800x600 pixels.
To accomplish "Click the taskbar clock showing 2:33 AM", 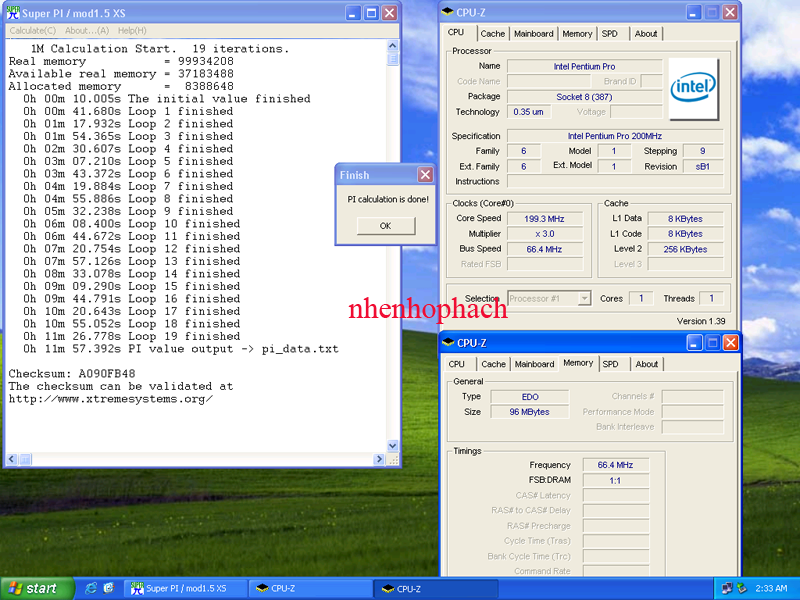I will [771, 588].
